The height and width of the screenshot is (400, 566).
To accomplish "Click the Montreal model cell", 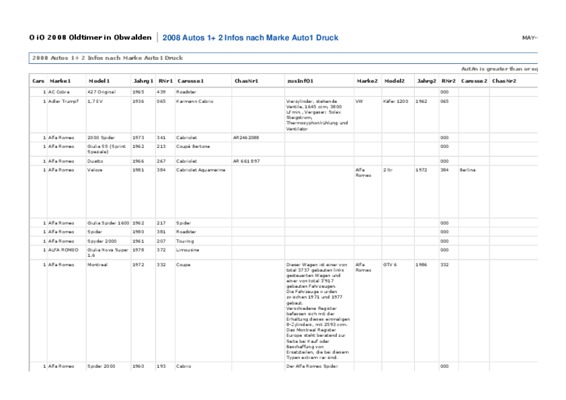I will [97, 265].
